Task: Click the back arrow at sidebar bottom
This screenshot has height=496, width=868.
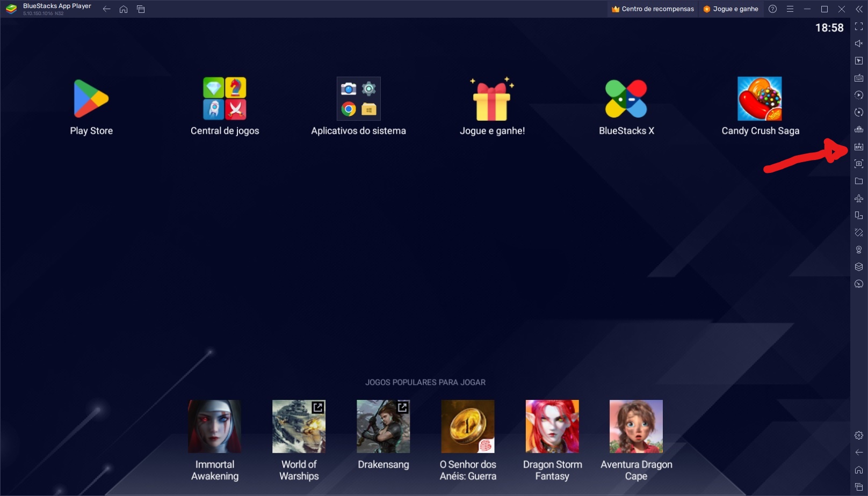Action: [859, 453]
